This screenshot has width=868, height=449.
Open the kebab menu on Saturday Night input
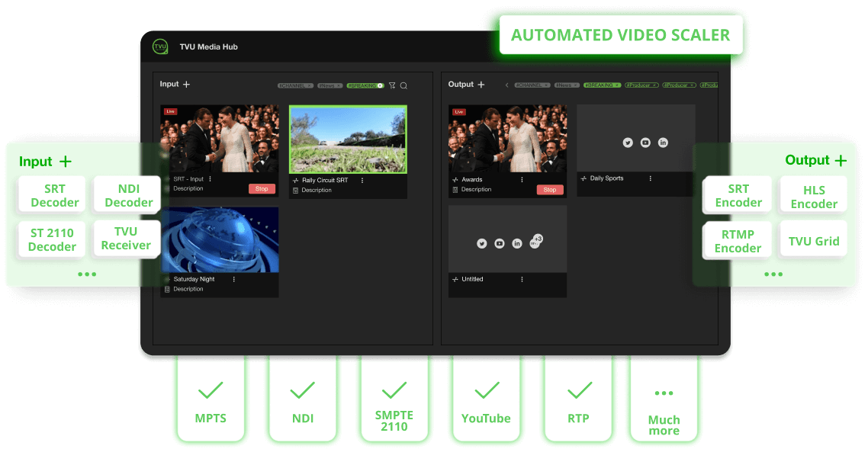coord(233,279)
